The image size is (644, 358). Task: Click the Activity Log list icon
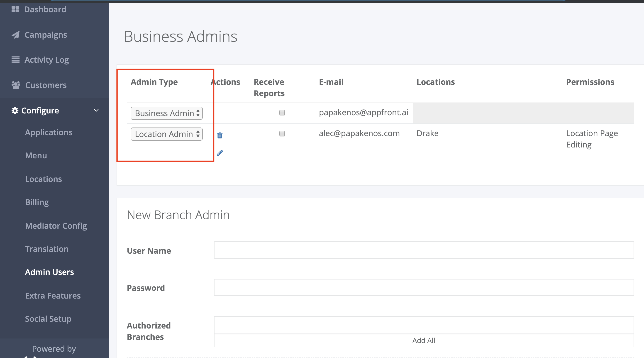[x=15, y=60]
